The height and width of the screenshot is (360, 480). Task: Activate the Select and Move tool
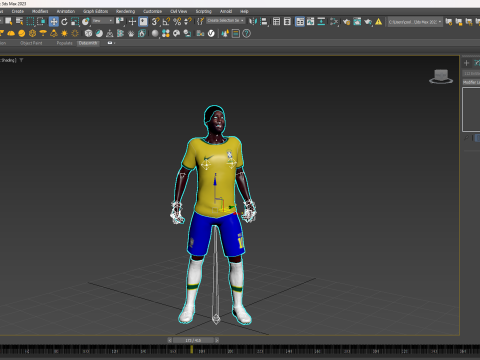[53, 22]
